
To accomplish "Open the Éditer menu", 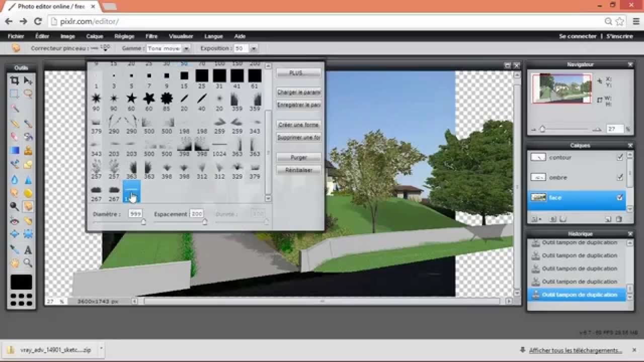I will [42, 36].
